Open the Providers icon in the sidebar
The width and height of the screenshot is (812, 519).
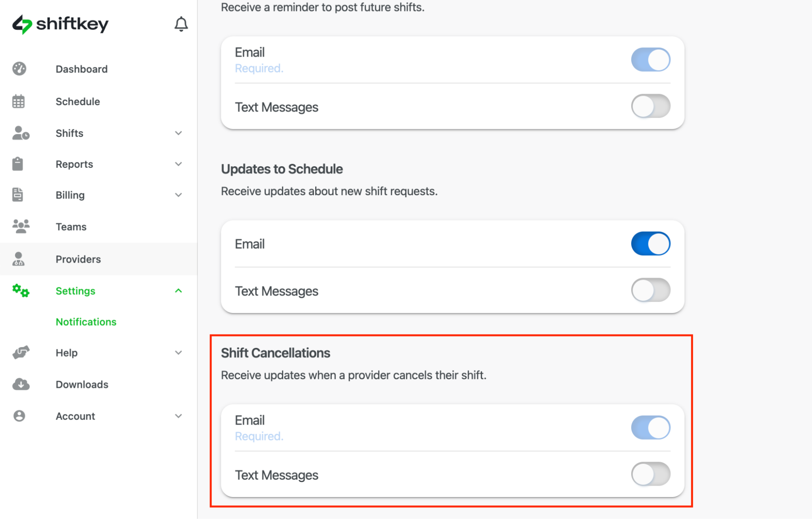[19, 259]
